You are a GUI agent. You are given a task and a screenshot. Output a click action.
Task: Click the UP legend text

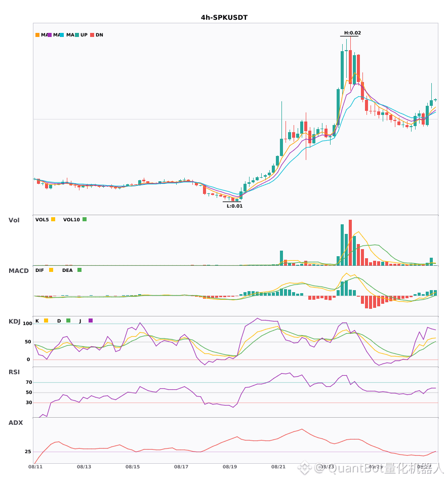pyautogui.click(x=84, y=35)
